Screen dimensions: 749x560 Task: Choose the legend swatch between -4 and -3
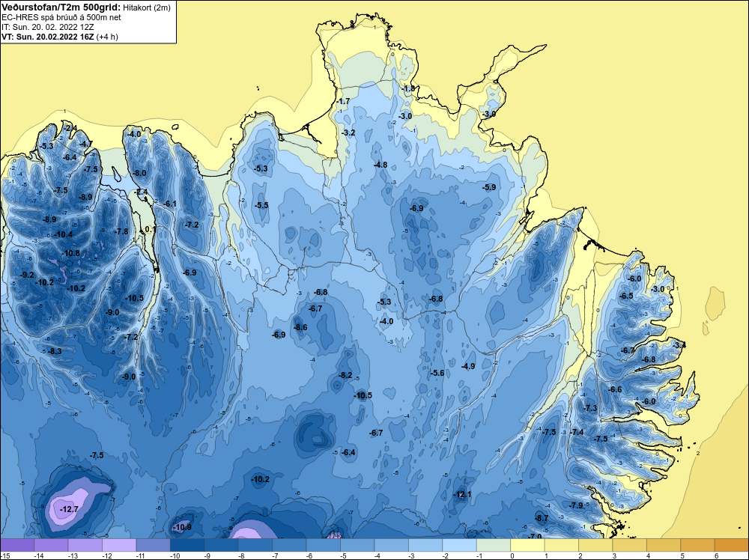point(392,545)
